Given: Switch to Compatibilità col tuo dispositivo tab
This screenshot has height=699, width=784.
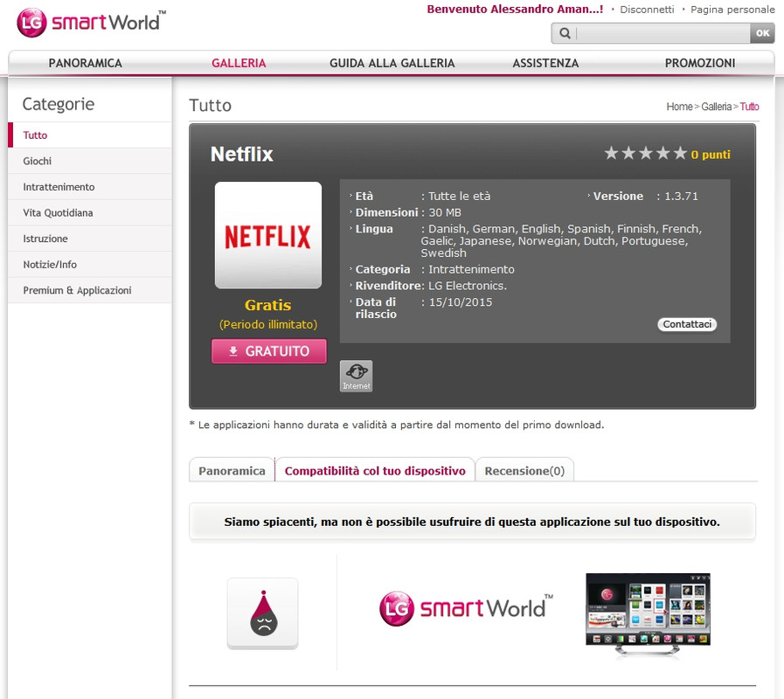Looking at the screenshot, I should tap(375, 470).
